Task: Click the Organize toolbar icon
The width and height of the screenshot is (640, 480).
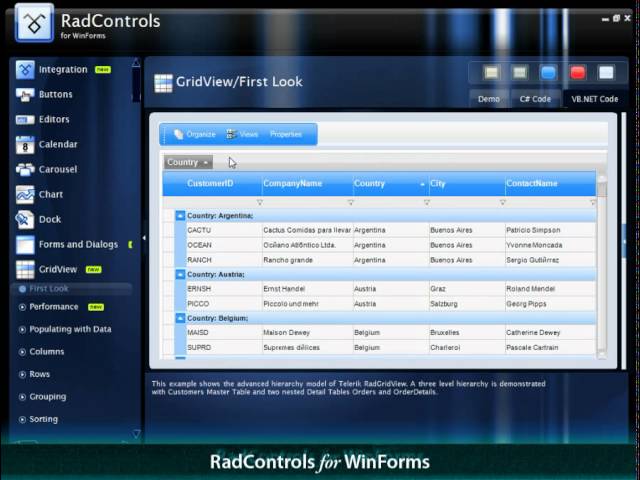Action: coord(178,134)
